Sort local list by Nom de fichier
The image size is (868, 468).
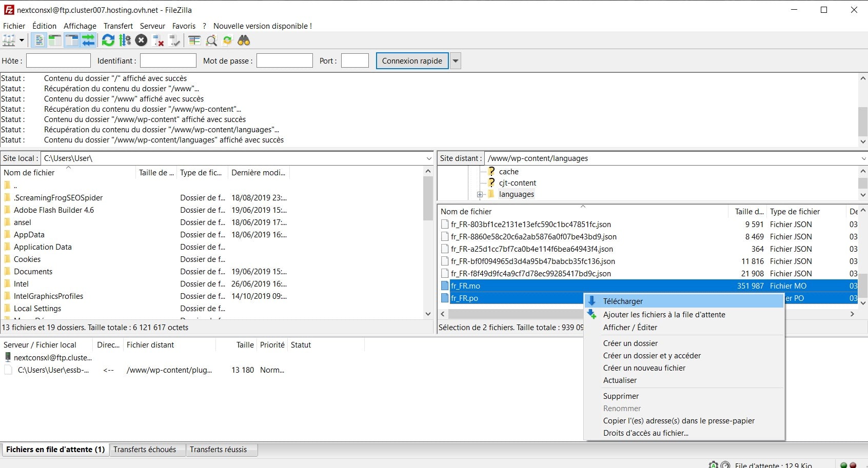click(x=68, y=173)
